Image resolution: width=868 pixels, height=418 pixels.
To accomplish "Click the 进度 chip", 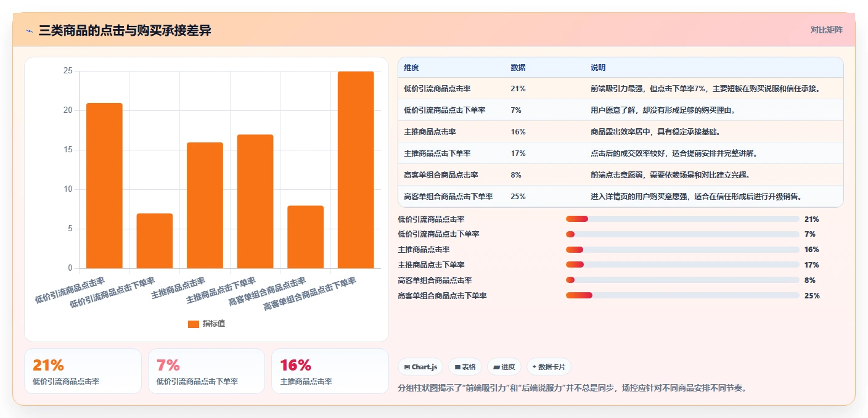I will (504, 367).
